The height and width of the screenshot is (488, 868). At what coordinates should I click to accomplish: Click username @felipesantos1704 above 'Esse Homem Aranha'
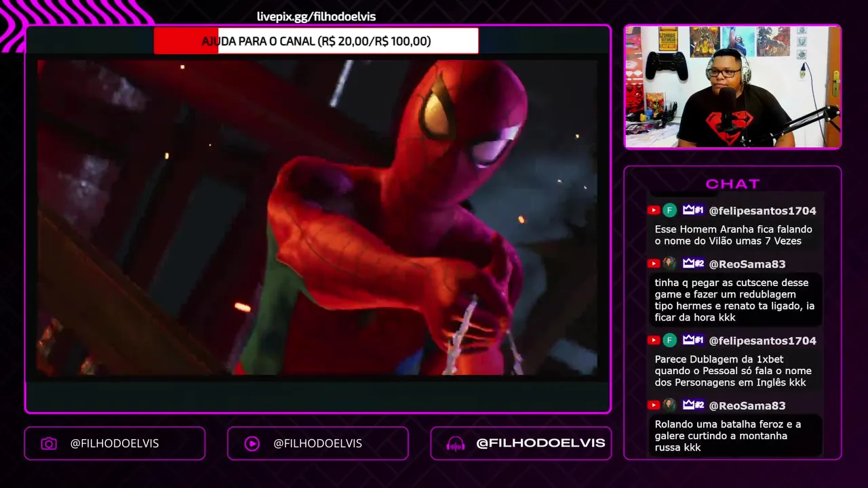[x=762, y=211]
